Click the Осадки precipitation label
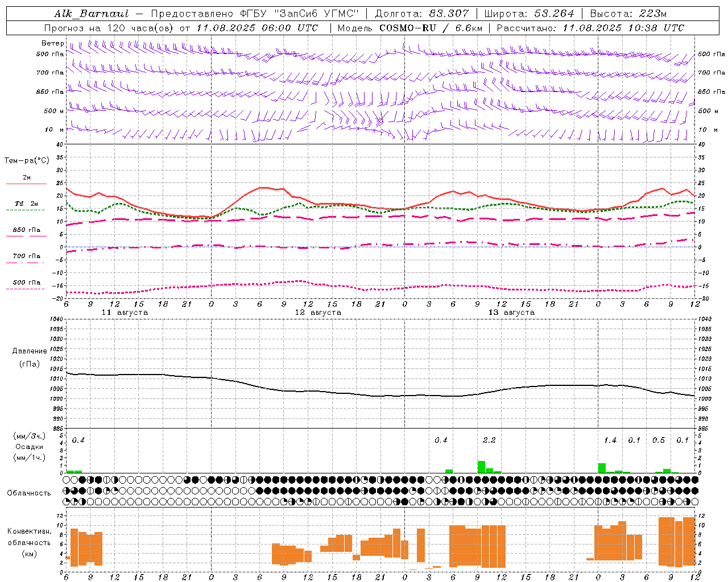Viewport: 728px width, 582px height. tap(30, 447)
